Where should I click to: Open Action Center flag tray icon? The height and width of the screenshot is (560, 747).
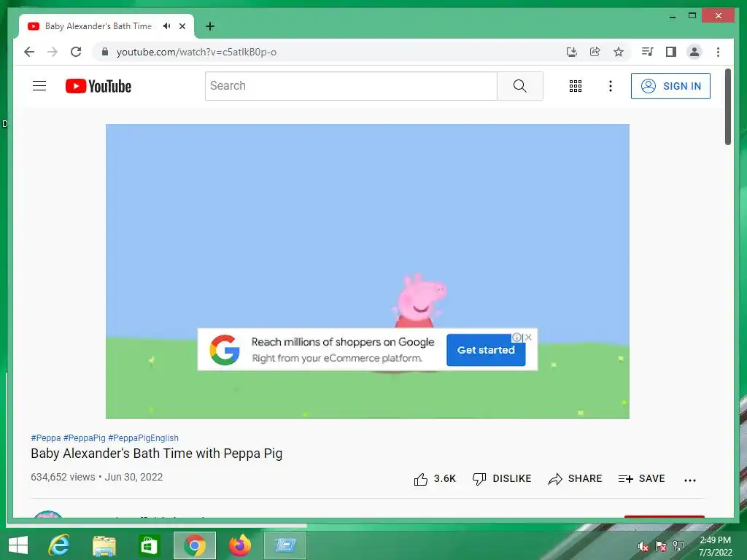(661, 546)
